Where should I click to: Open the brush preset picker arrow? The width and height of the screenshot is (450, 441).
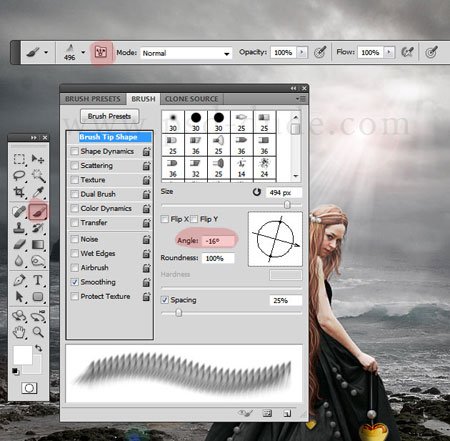(x=83, y=52)
